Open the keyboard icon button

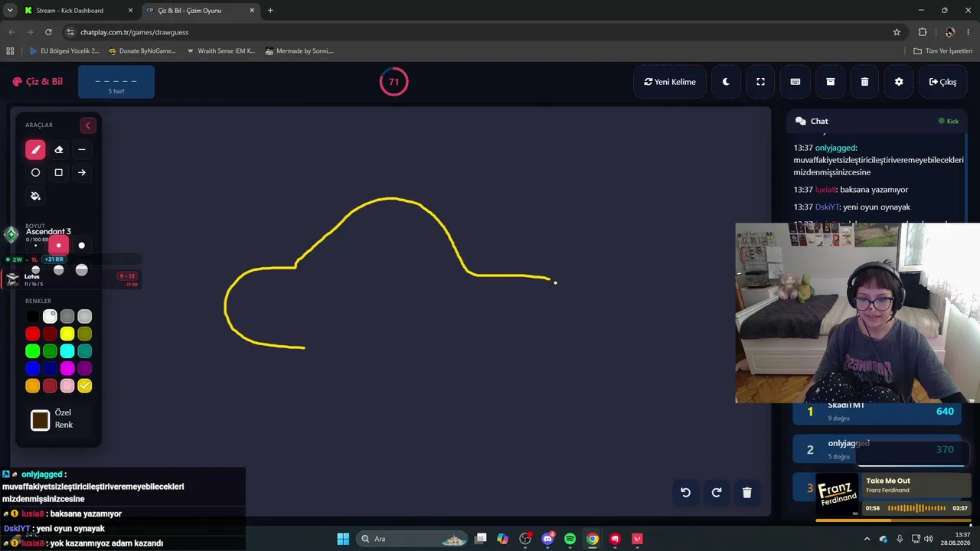(795, 82)
